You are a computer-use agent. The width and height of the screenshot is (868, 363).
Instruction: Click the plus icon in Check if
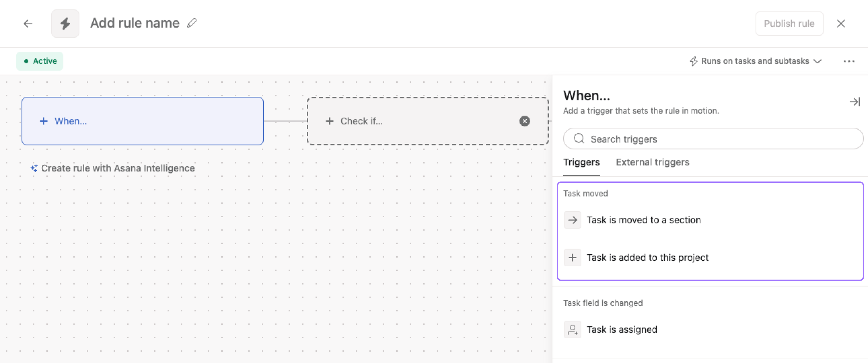329,121
